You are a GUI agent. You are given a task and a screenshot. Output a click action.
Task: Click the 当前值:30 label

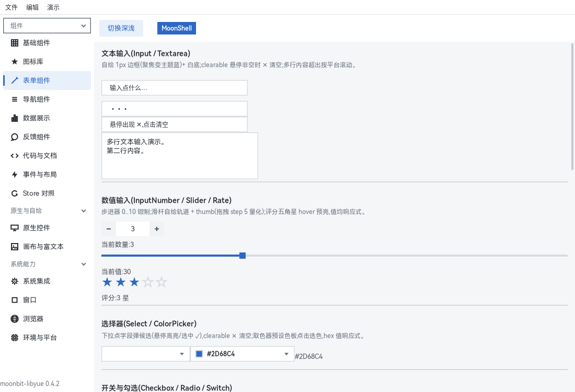click(x=116, y=272)
